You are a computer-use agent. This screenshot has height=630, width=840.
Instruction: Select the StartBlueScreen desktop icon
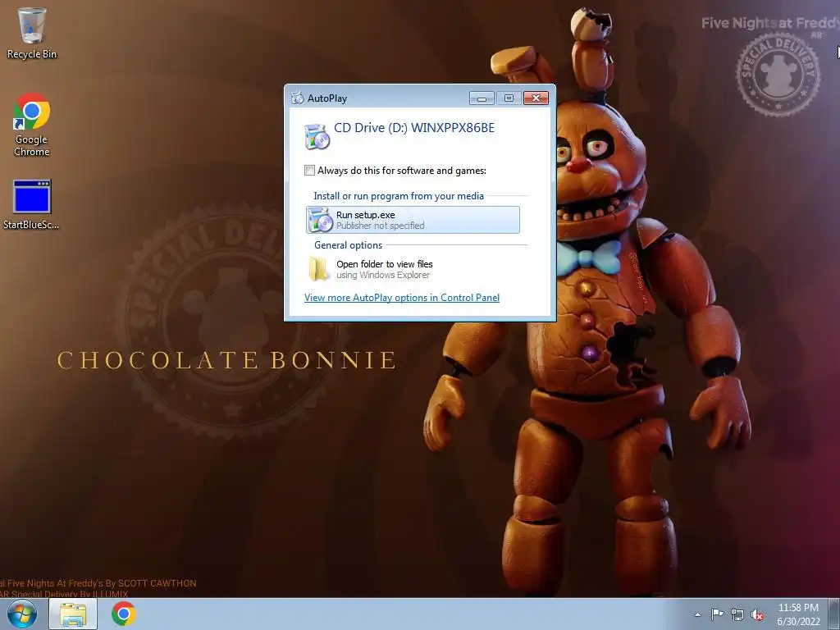pos(32,204)
